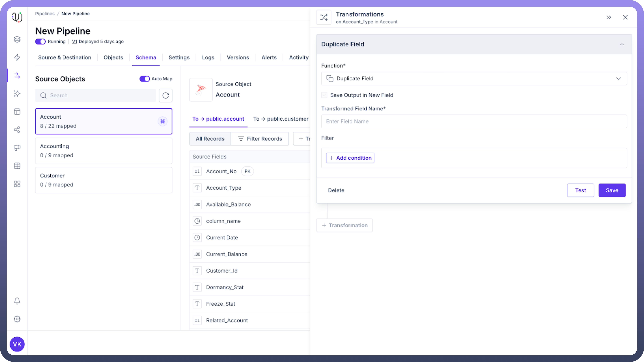Toggle the Auto Map switch

(144, 79)
